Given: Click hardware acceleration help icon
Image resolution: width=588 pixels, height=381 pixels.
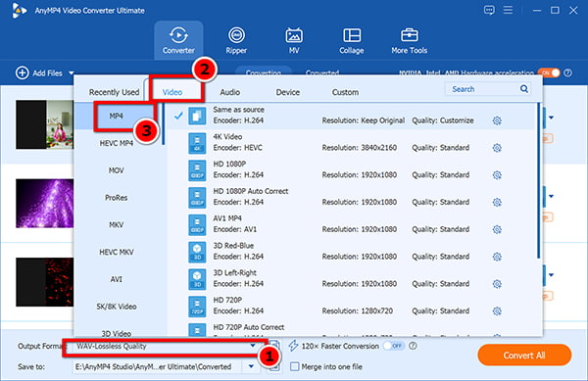Looking at the screenshot, I should pyautogui.click(x=568, y=72).
